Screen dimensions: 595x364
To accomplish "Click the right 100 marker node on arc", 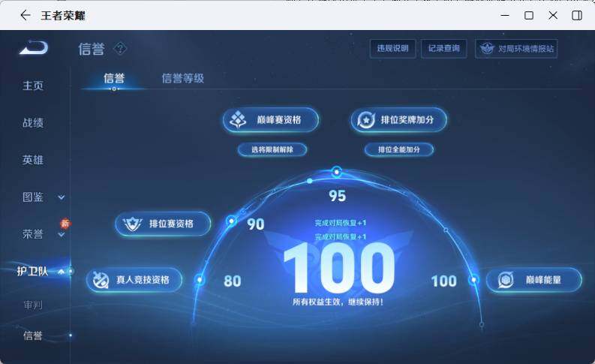I will point(473,280).
